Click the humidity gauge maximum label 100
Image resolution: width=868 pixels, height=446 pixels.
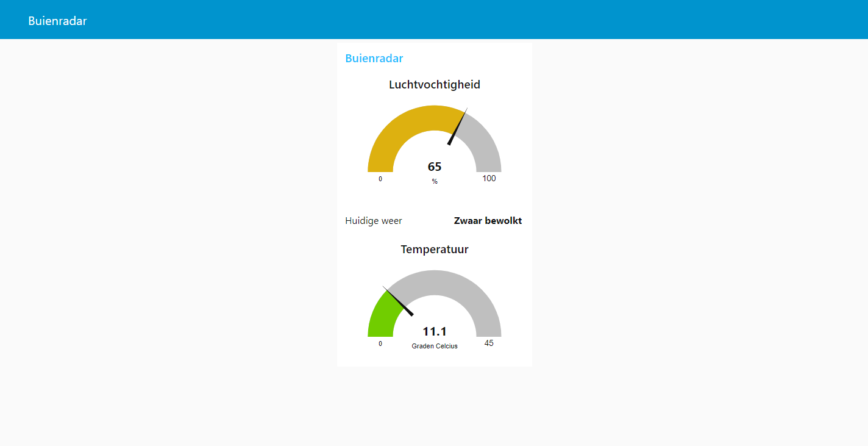point(489,179)
